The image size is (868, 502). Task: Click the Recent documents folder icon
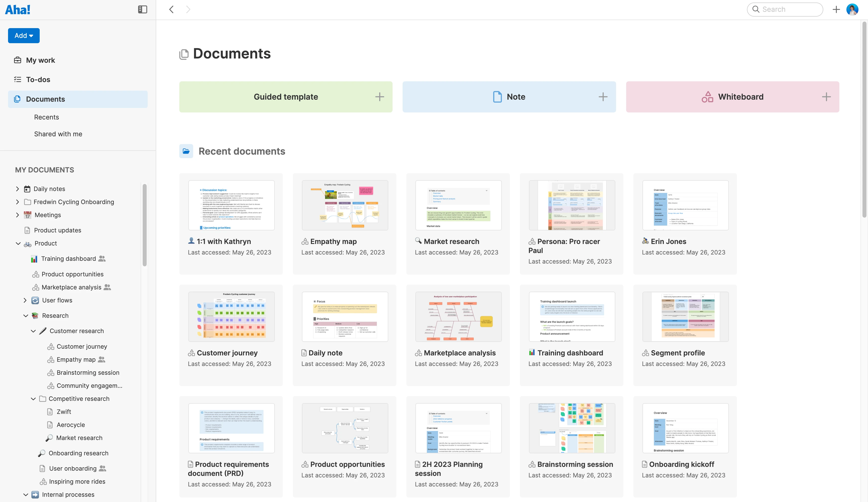click(186, 151)
